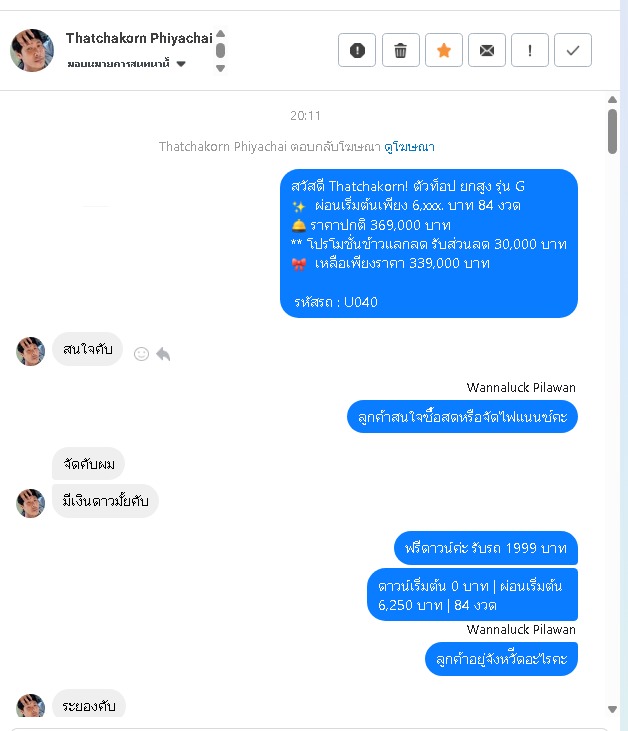Delete conversation using trash can icon

400,50
